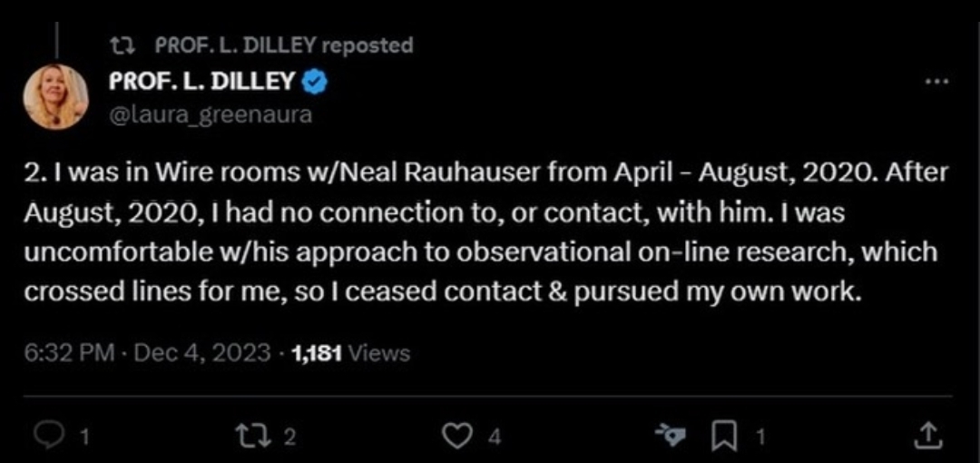Bookmark this tweet
Screen dimensions: 980x463
(x=724, y=438)
